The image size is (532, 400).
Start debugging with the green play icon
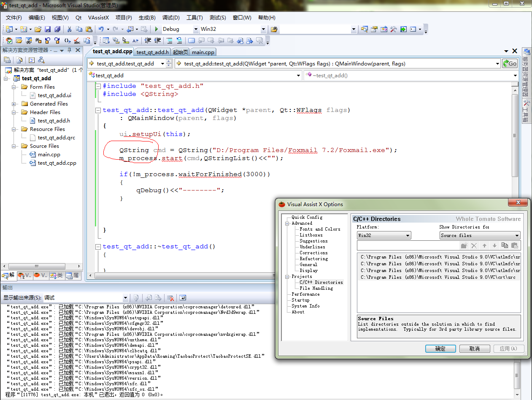pos(157,29)
